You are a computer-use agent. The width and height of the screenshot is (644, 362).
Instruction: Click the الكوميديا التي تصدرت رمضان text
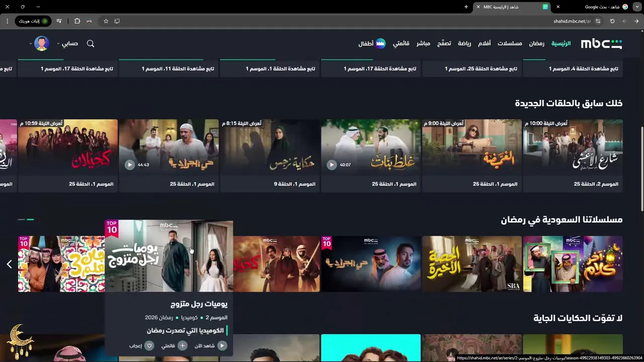[x=185, y=331]
